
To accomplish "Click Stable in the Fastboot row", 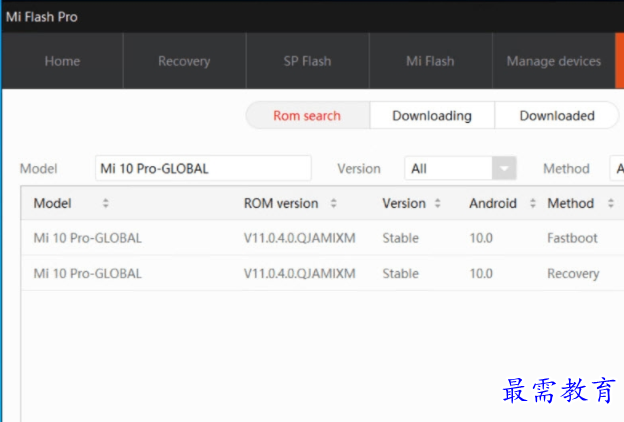I will (400, 238).
